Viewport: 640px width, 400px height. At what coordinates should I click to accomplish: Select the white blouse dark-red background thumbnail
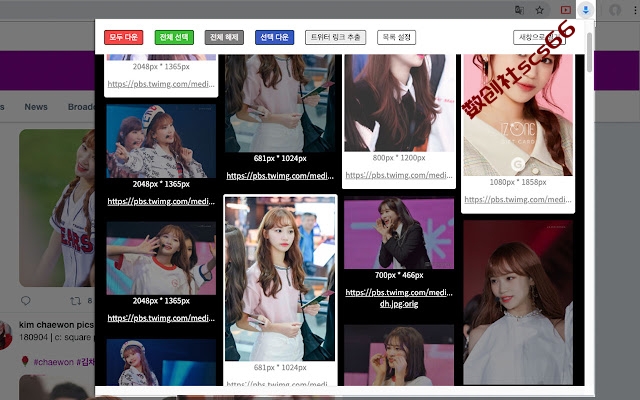(x=518, y=302)
